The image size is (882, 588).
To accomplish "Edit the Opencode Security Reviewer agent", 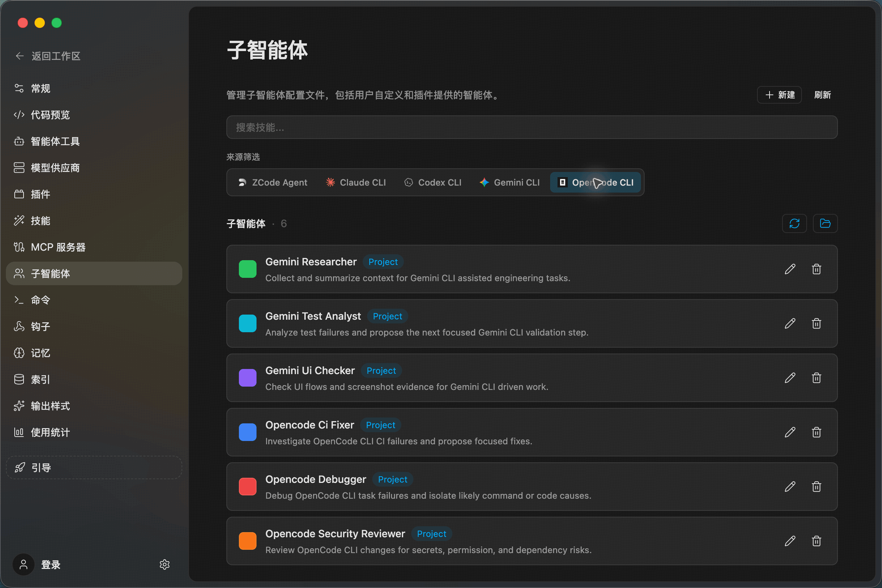I will (790, 541).
